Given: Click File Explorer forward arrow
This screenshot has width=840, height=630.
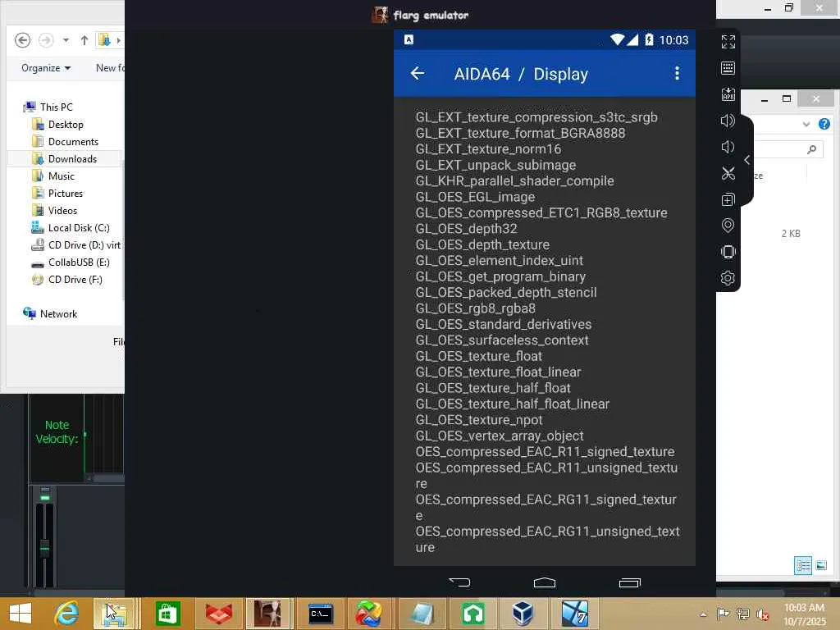Looking at the screenshot, I should (x=46, y=40).
